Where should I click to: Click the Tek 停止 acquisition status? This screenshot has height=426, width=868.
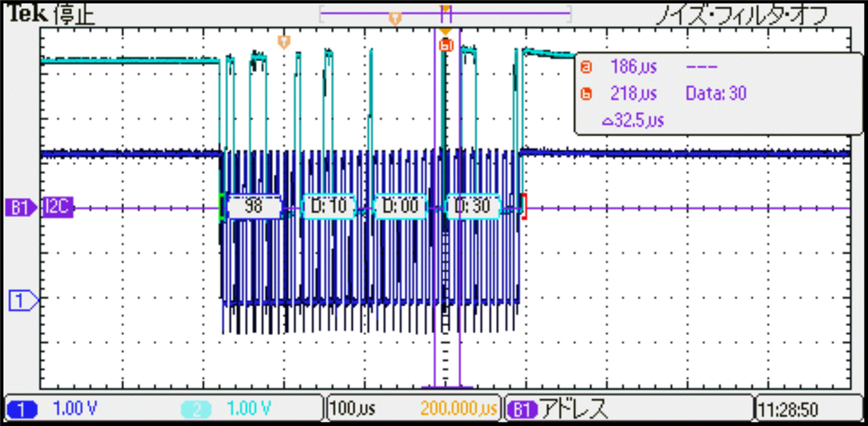51,15
